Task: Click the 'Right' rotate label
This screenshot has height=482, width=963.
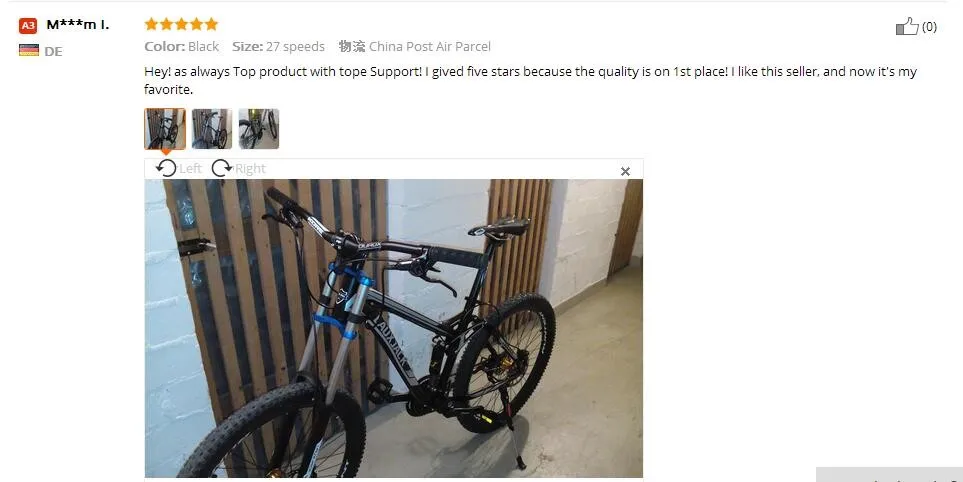Action: click(250, 168)
